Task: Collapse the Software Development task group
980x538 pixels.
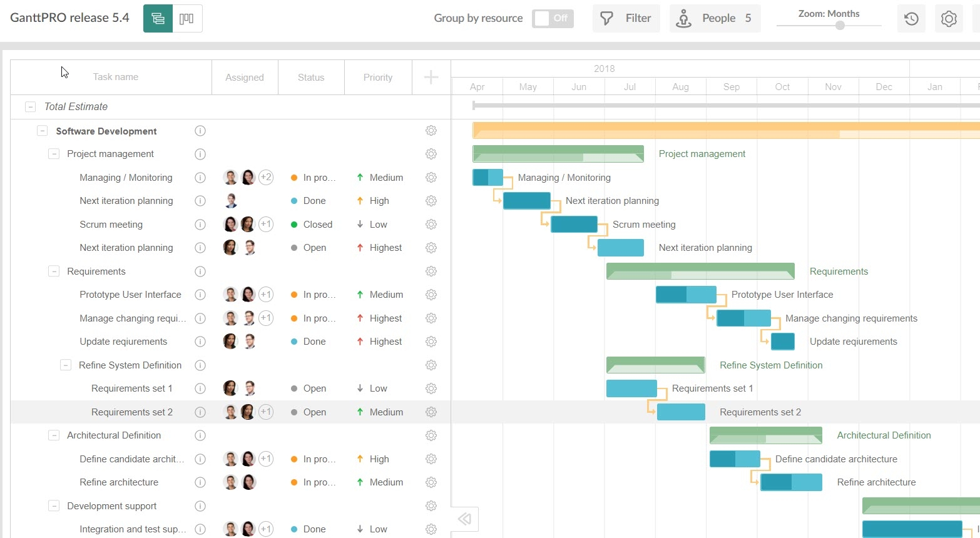Action: (43, 131)
